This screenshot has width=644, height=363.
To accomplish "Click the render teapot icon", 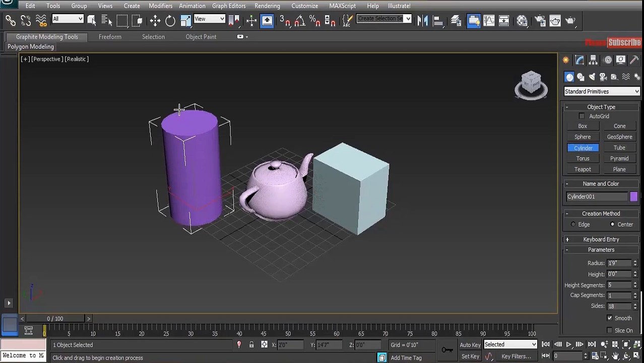I will [570, 21].
